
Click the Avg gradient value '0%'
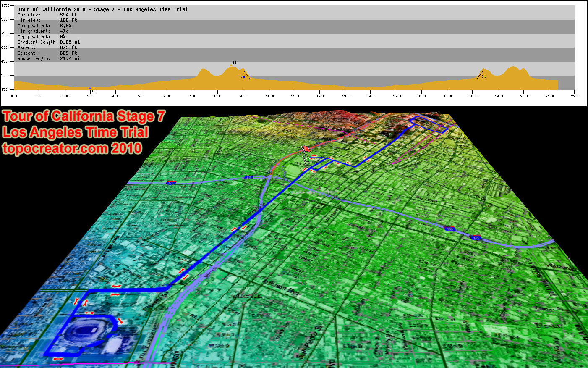63,37
